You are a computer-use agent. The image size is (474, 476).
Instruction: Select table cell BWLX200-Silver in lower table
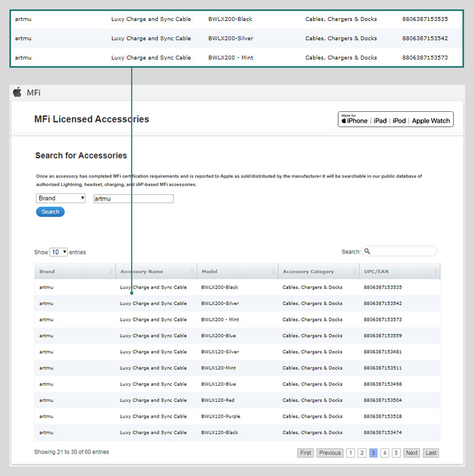pyautogui.click(x=220, y=303)
